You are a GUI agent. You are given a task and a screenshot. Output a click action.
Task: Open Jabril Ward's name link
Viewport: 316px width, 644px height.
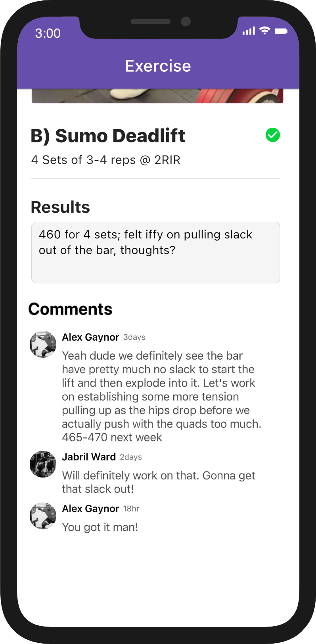pyautogui.click(x=89, y=457)
